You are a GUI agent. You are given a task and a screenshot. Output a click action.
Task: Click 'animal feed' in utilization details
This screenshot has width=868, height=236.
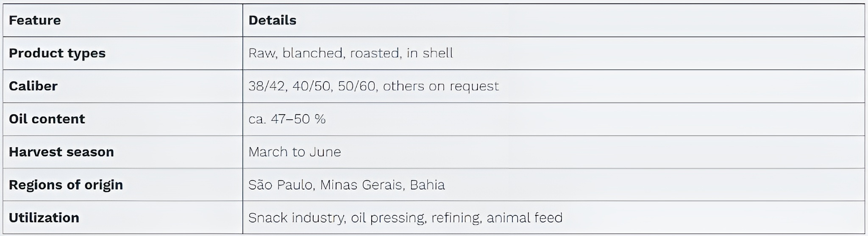pyautogui.click(x=524, y=218)
